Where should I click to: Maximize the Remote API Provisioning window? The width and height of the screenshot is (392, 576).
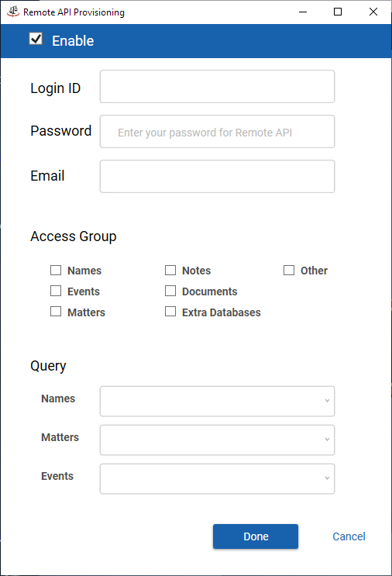click(x=338, y=12)
